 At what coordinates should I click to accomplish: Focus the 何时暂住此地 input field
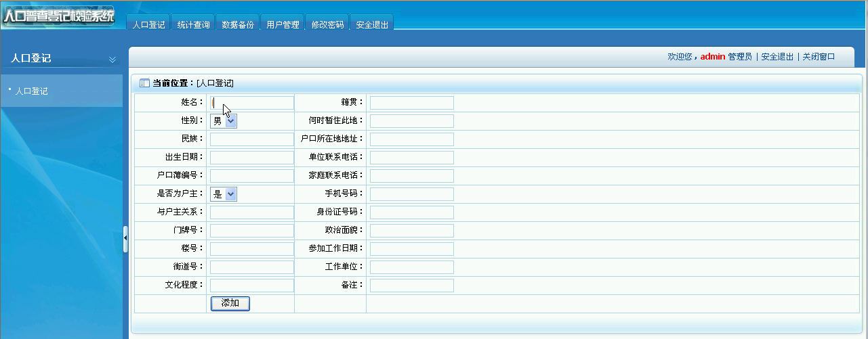point(412,121)
